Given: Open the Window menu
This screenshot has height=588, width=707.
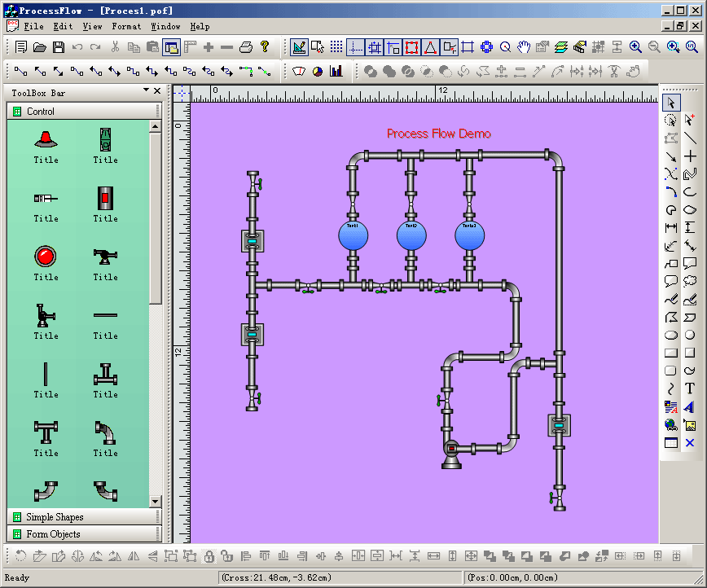Looking at the screenshot, I should [165, 27].
